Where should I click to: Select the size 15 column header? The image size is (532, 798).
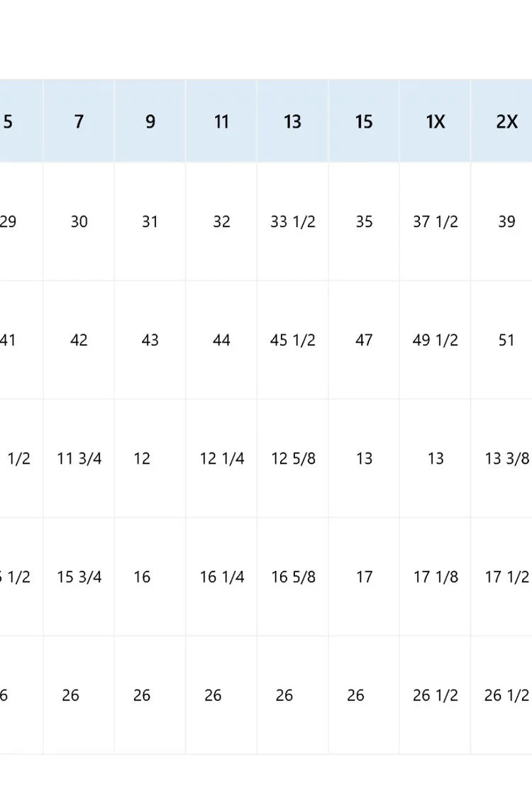(364, 121)
